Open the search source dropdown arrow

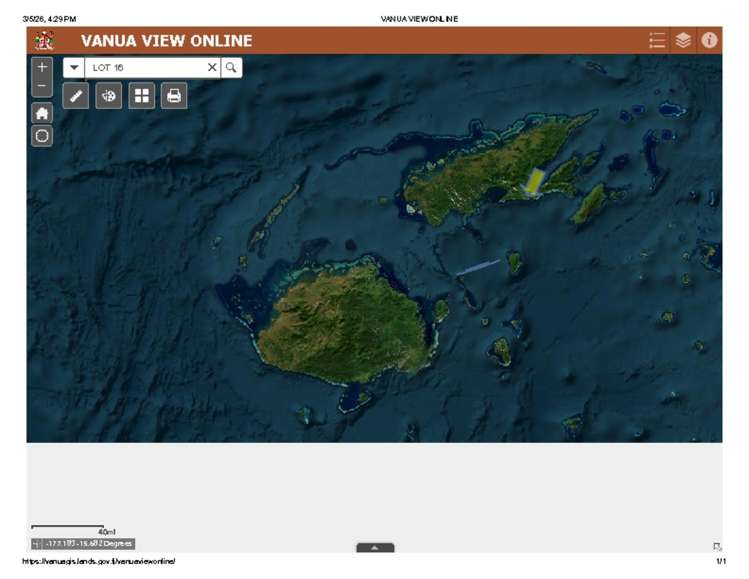tap(74, 67)
